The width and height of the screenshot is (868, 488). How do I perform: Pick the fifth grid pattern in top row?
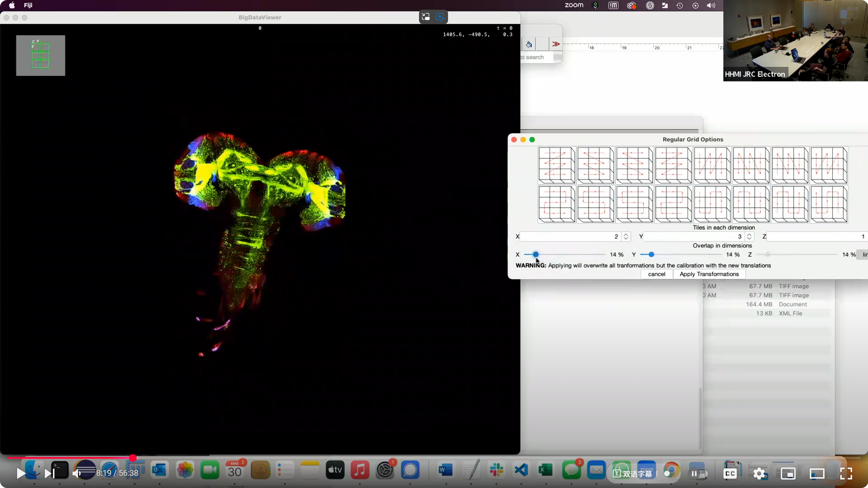712,165
